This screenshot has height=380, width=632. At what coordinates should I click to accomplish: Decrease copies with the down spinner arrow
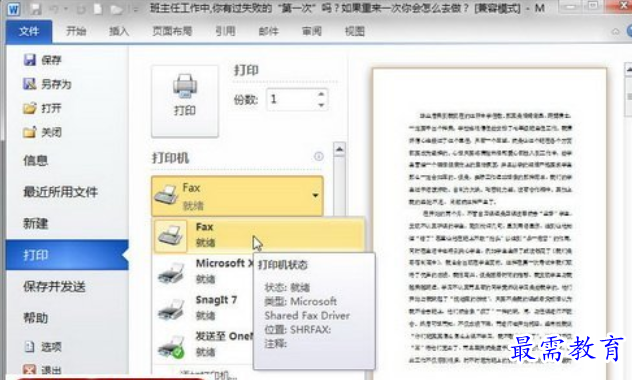click(x=321, y=105)
